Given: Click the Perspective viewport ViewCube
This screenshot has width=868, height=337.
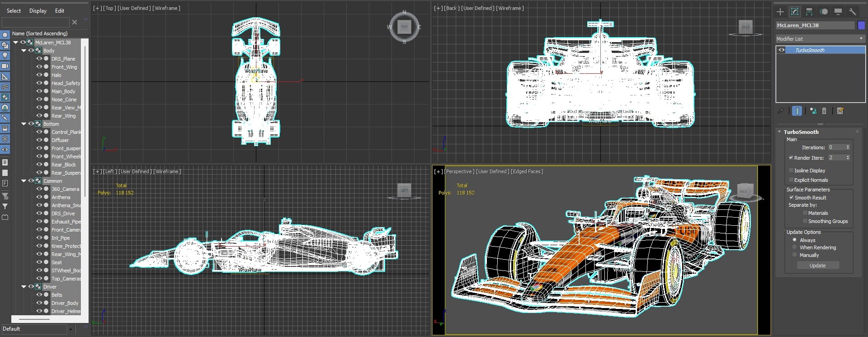Looking at the screenshot, I should (x=745, y=192).
